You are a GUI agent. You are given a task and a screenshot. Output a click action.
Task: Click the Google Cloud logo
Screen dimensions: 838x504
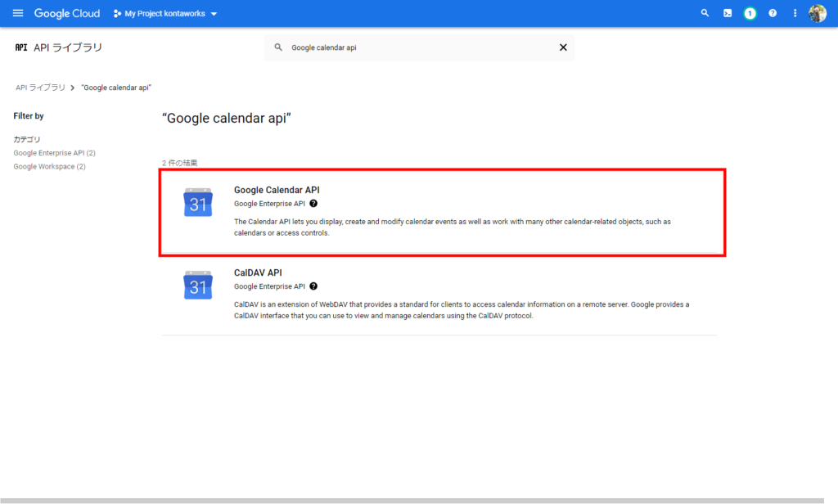[x=67, y=13]
